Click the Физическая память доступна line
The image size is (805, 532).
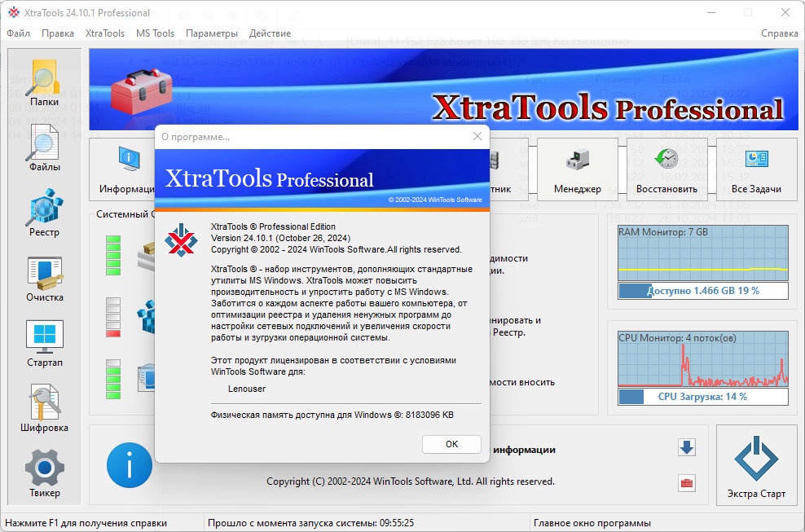tap(332, 415)
